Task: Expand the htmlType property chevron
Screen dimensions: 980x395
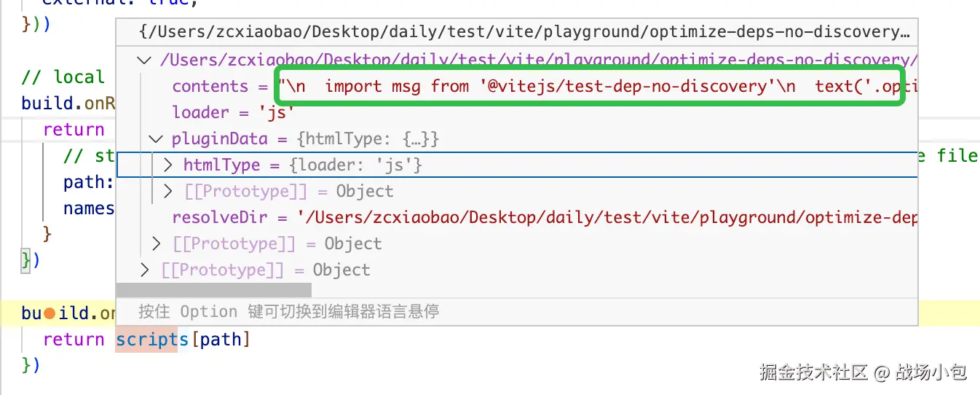Action: tap(168, 165)
